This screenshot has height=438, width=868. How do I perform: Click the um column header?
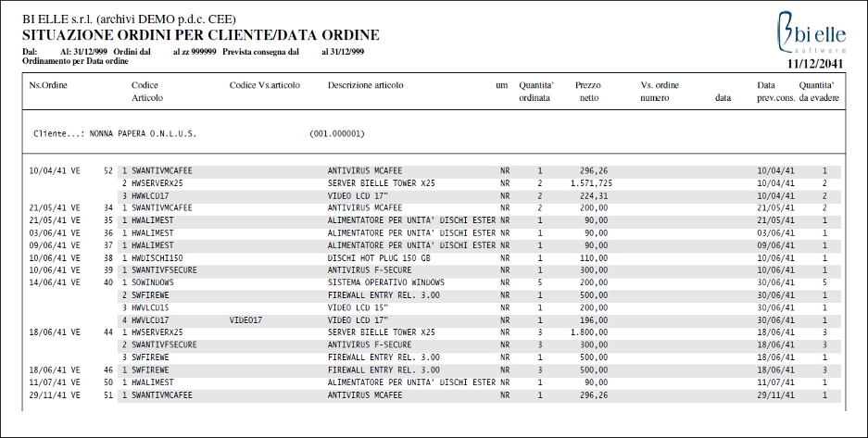[x=501, y=85]
